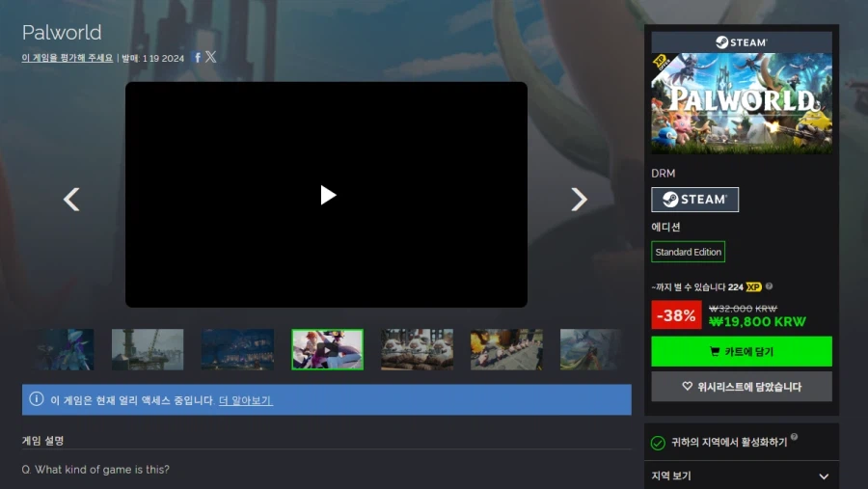The image size is (868, 489).
Task: Open the dark night base screenshot thumbnail
Action: pos(237,349)
